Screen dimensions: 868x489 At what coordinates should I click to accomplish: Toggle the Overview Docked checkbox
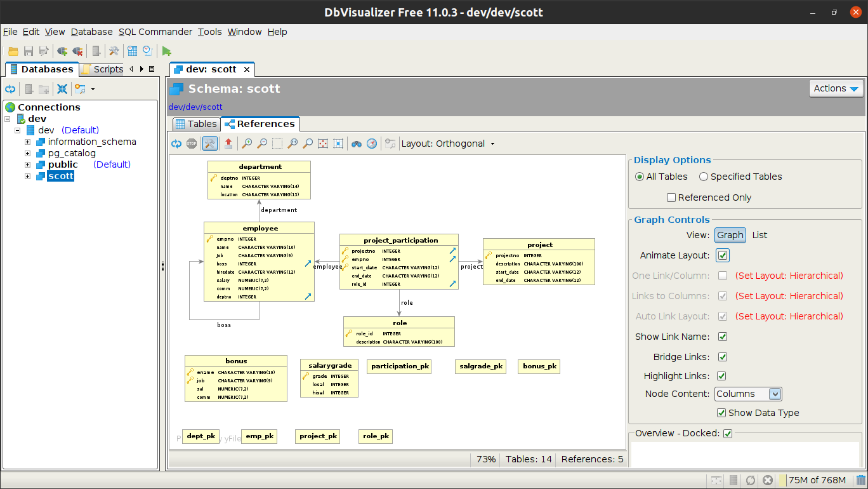pos(728,434)
